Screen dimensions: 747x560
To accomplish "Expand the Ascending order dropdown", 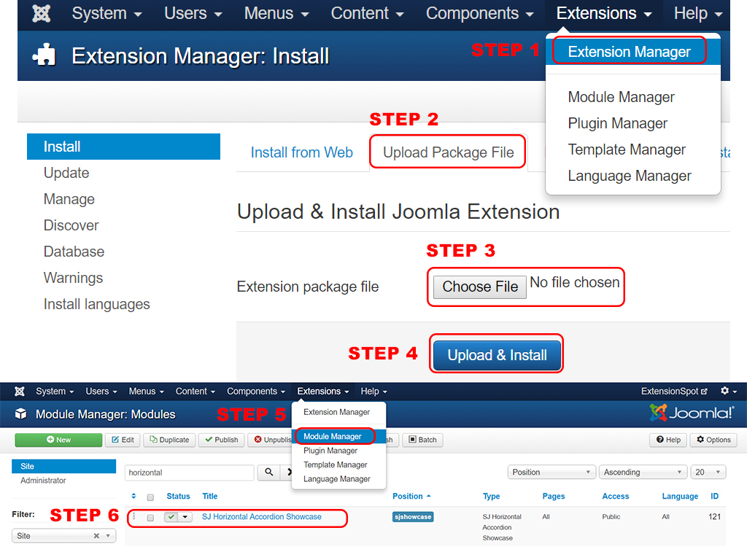I will pyautogui.click(x=642, y=472).
